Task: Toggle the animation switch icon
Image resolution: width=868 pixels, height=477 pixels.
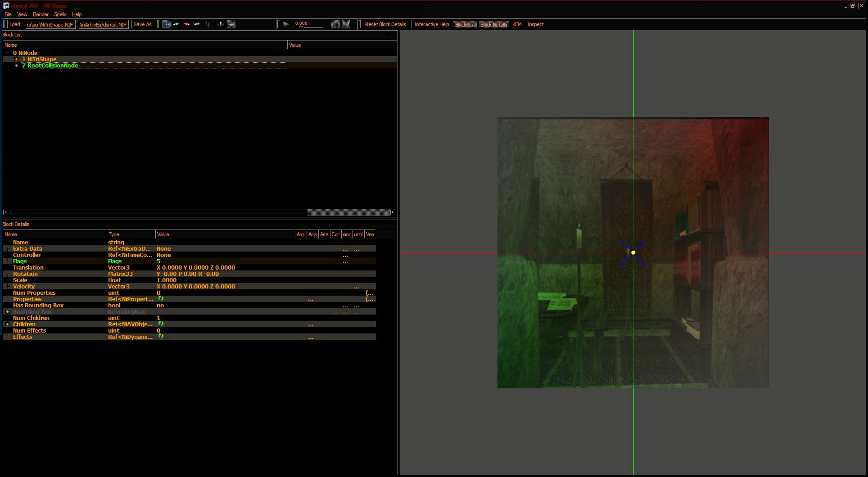Action: point(346,24)
